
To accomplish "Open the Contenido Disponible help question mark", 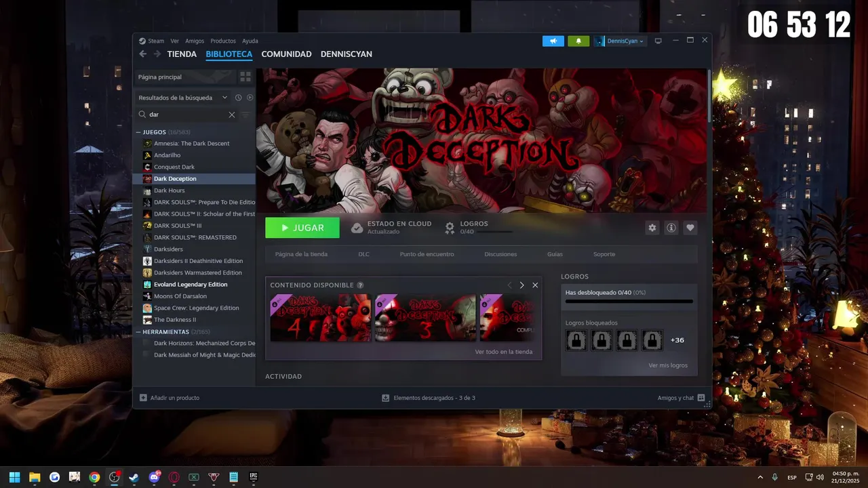I will coord(360,285).
